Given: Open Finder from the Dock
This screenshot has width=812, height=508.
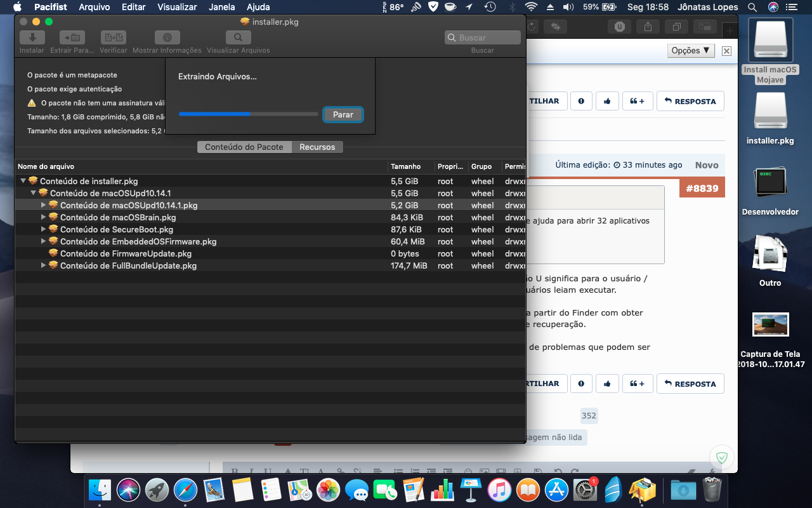Looking at the screenshot, I should tap(100, 490).
